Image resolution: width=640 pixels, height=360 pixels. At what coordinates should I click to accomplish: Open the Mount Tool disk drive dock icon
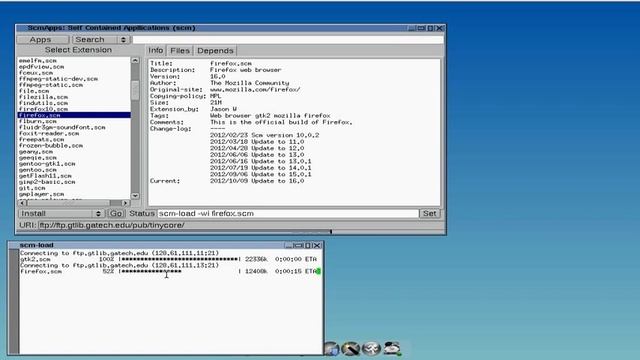pos(392,348)
